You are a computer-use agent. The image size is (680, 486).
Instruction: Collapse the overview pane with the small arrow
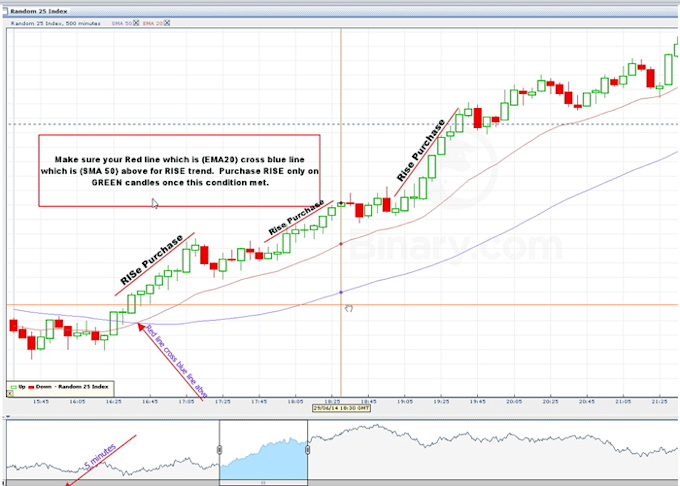tap(7, 417)
